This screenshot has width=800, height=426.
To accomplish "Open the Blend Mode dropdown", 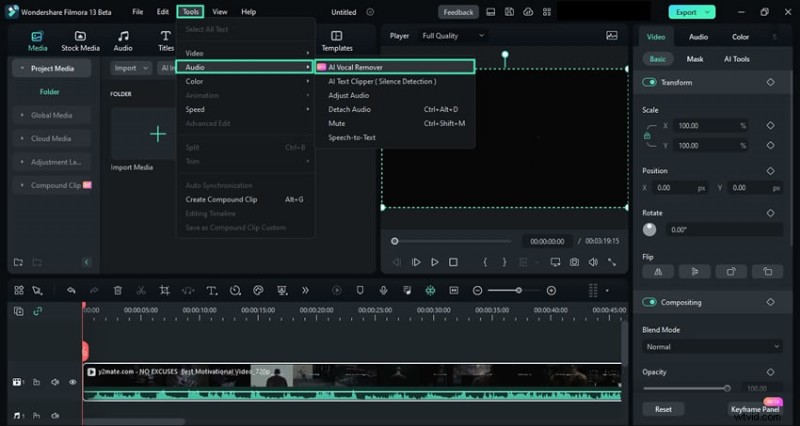I will coord(712,347).
